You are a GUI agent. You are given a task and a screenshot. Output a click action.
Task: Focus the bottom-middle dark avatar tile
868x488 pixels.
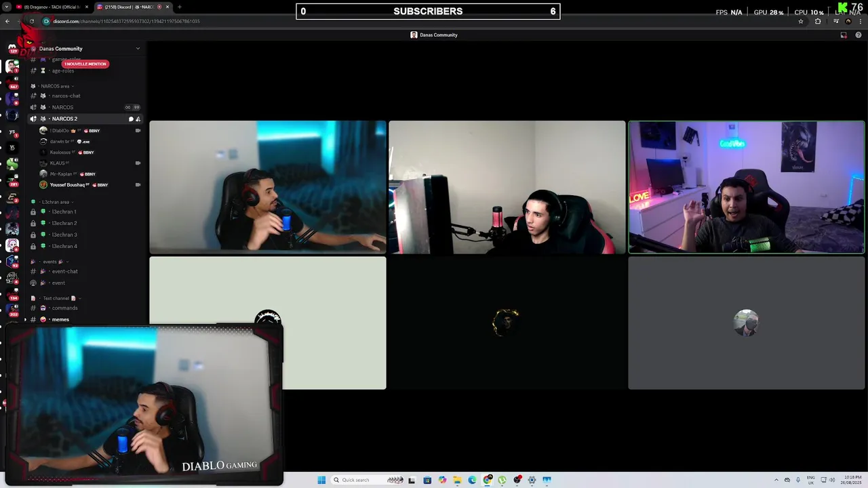click(x=507, y=323)
